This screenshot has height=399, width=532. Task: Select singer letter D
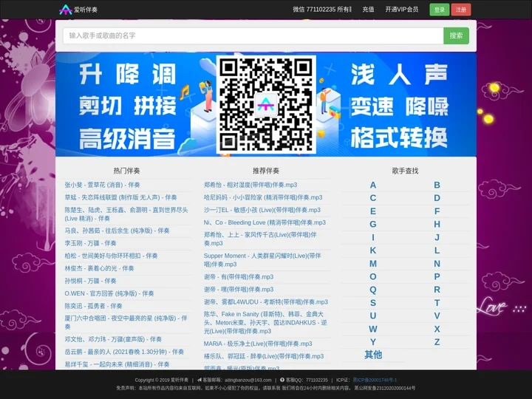point(437,198)
